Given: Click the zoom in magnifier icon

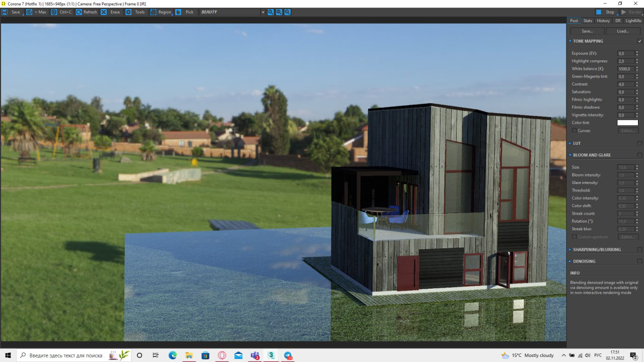Looking at the screenshot, I should point(271,12).
